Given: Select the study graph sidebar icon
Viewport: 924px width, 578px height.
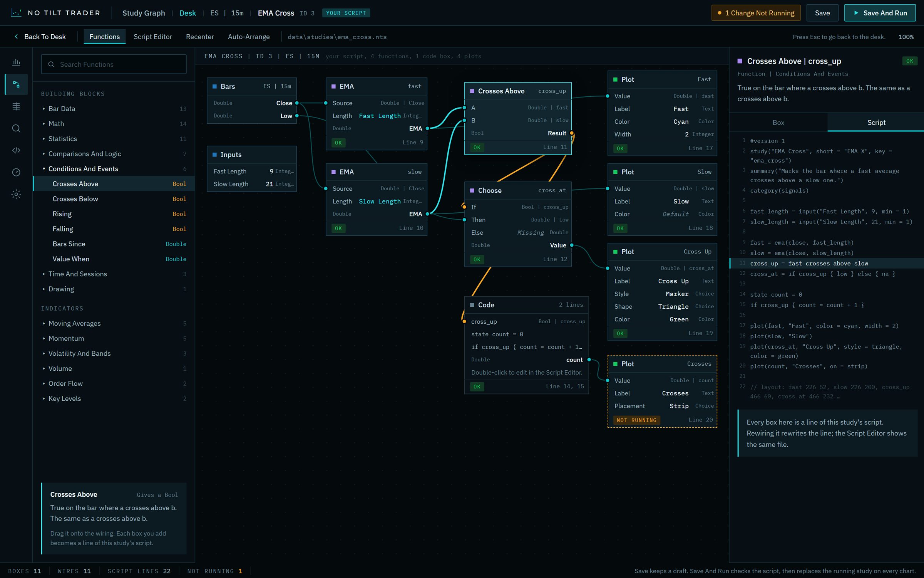Looking at the screenshot, I should coord(16,84).
